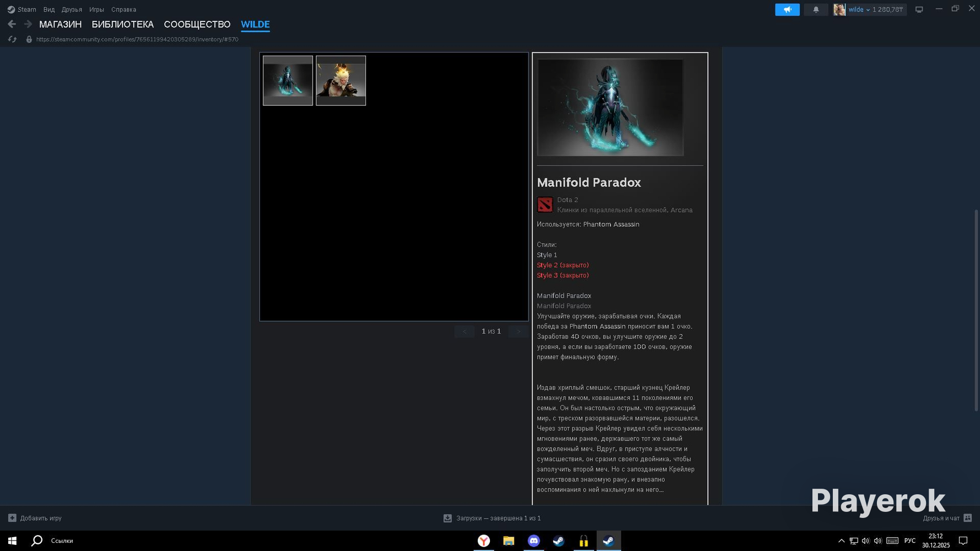Go forward with the forward arrow
This screenshot has width=980, height=551.
pos(28,24)
